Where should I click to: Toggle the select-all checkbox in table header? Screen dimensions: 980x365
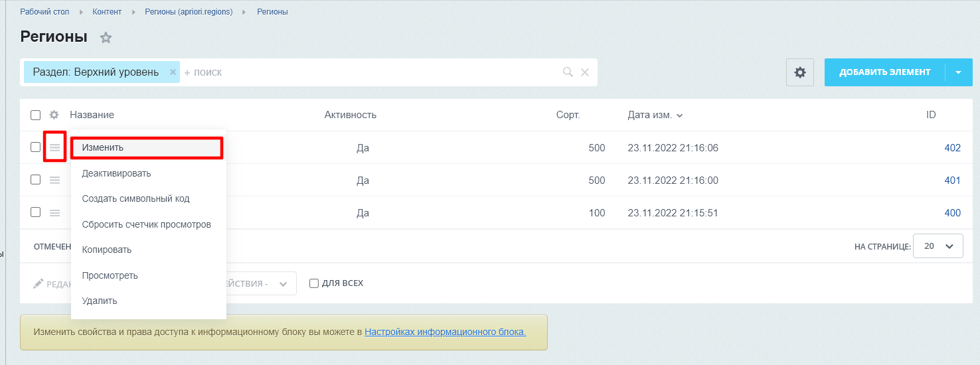point(36,115)
